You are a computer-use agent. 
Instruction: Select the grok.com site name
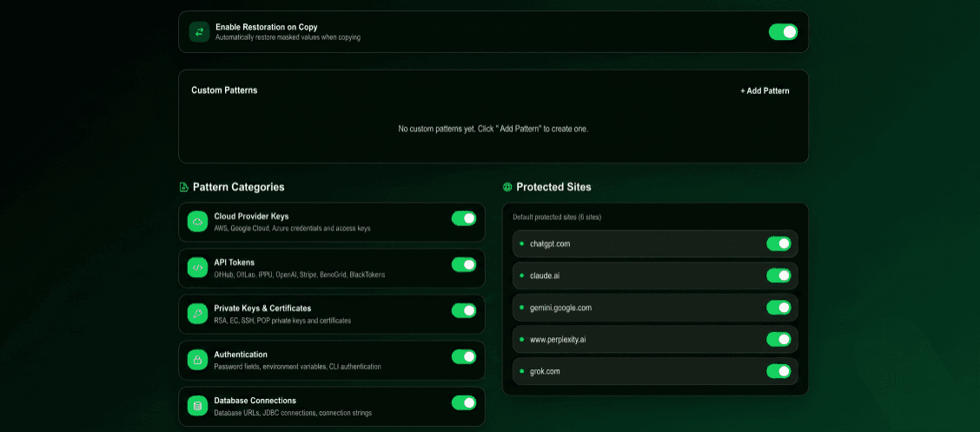(x=545, y=371)
